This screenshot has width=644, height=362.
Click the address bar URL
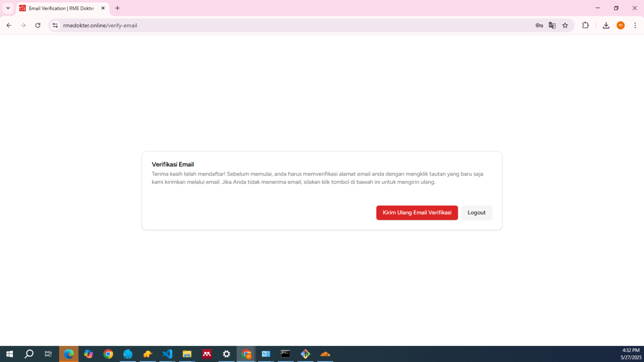point(100,25)
